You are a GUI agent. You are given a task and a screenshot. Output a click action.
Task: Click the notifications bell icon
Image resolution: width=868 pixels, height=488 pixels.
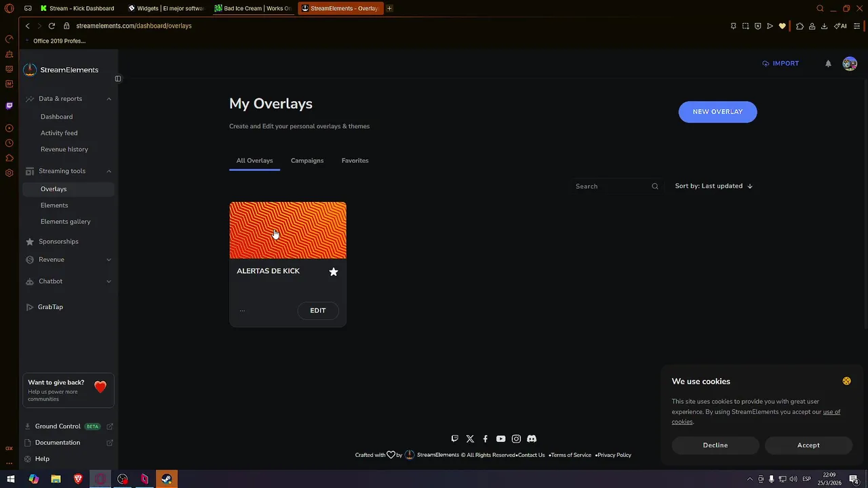click(828, 64)
